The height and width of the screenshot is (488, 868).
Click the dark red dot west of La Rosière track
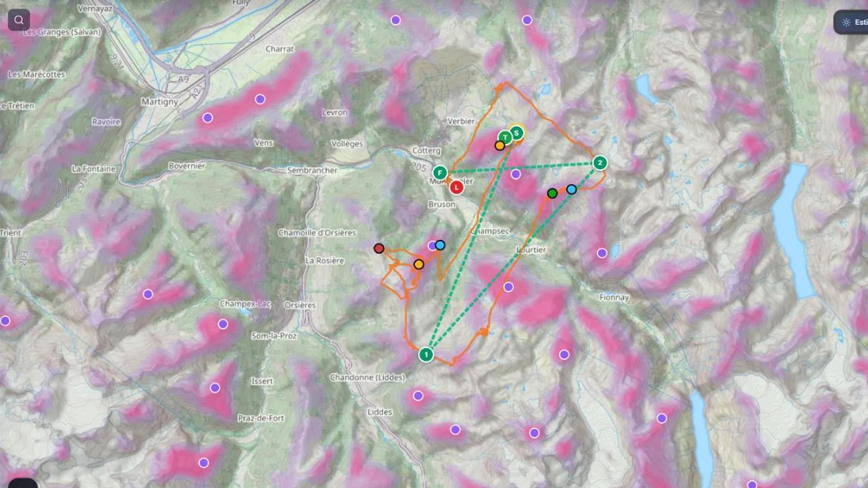(x=379, y=248)
